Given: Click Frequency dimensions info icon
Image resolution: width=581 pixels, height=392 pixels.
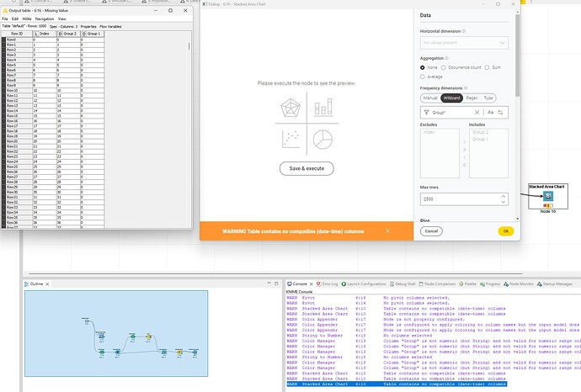Looking at the screenshot, I should [466, 88].
